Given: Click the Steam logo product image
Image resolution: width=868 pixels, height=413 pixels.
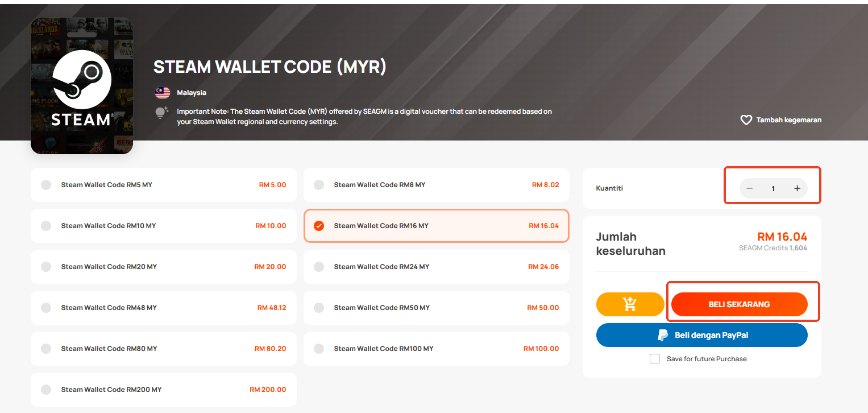Looking at the screenshot, I should click(x=82, y=85).
